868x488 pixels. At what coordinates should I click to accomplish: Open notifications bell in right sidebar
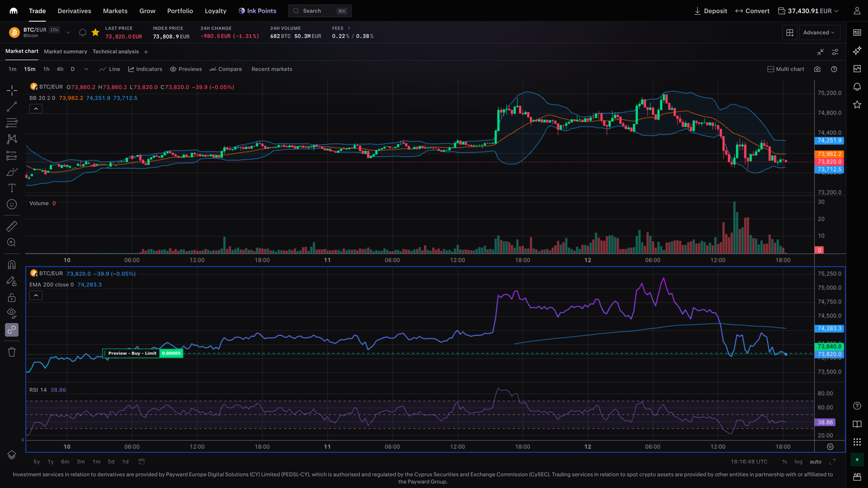pyautogui.click(x=857, y=86)
